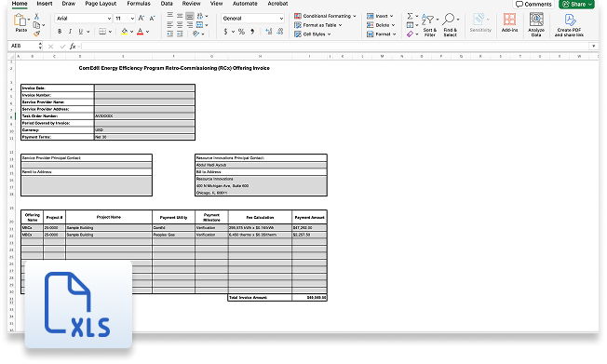Open the fill color arrow palette
The width and height of the screenshot is (607, 364).
131,32
